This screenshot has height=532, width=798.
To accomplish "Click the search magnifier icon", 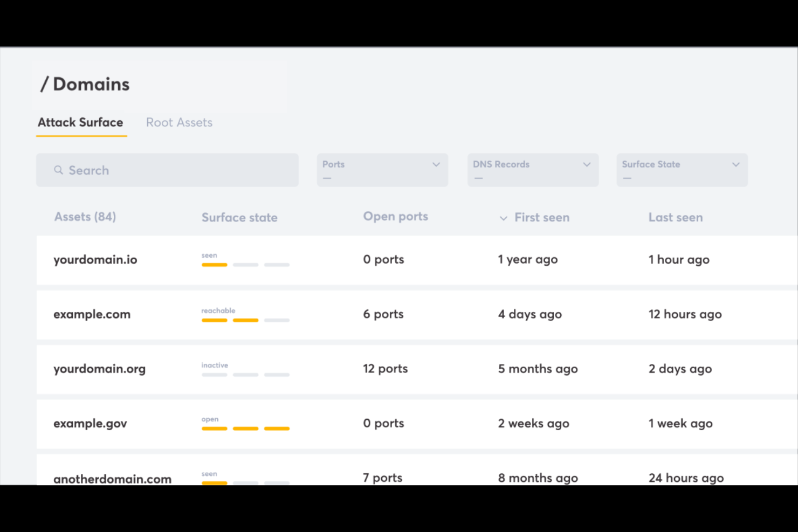I will 58,170.
